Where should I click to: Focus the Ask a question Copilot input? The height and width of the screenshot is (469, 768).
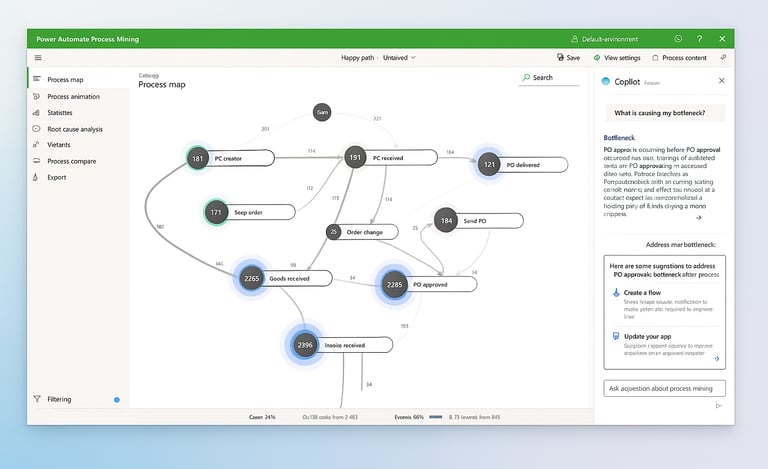tap(664, 388)
